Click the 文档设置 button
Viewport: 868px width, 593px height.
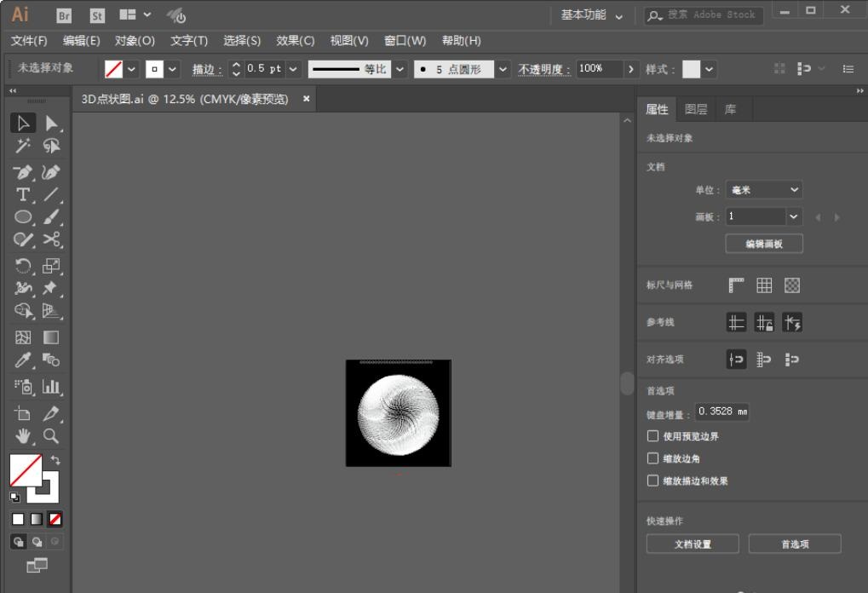coord(693,544)
